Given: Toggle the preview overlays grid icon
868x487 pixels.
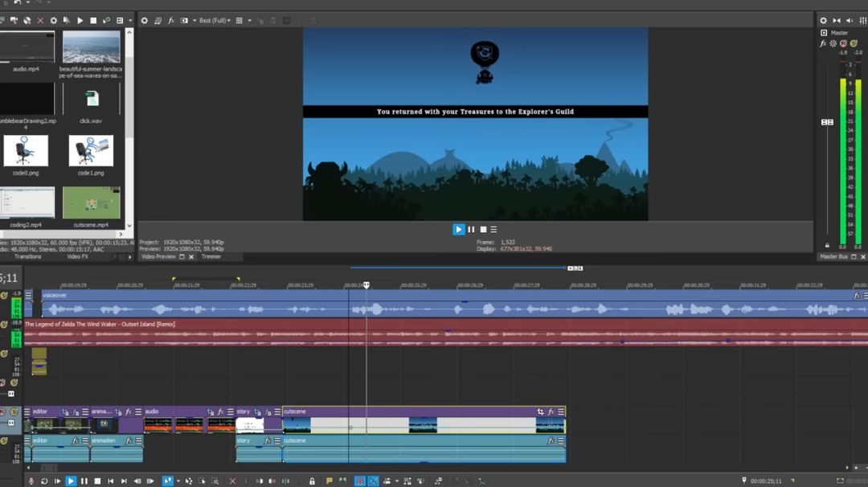Looking at the screenshot, I should (240, 20).
